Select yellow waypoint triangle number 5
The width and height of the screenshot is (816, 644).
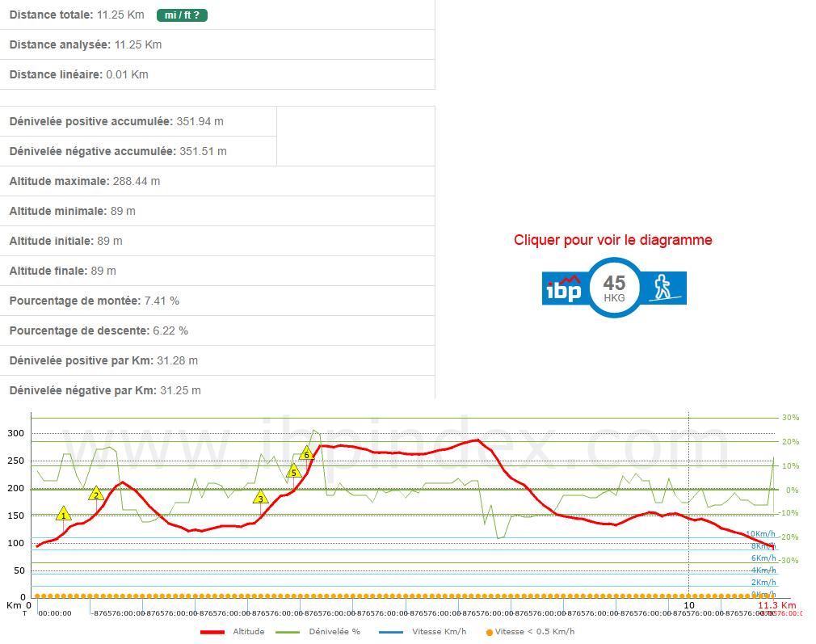[x=294, y=471]
